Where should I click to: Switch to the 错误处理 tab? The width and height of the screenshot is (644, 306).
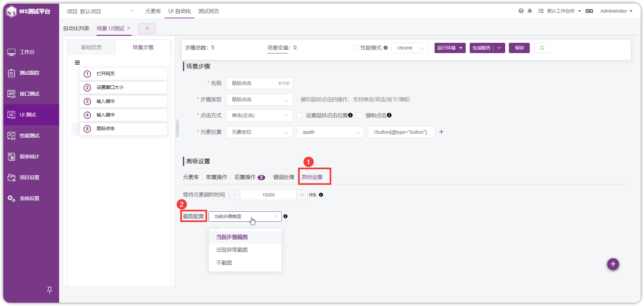tap(284, 177)
